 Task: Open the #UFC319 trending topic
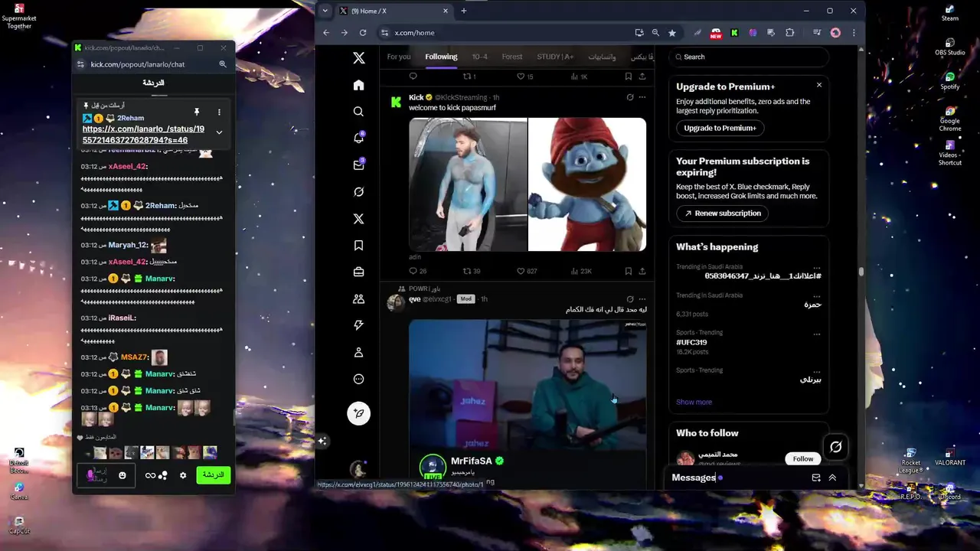[691, 342]
